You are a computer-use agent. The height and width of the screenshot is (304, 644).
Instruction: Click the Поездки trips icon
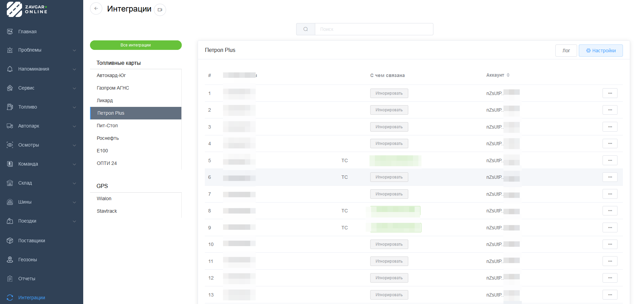tap(10, 221)
